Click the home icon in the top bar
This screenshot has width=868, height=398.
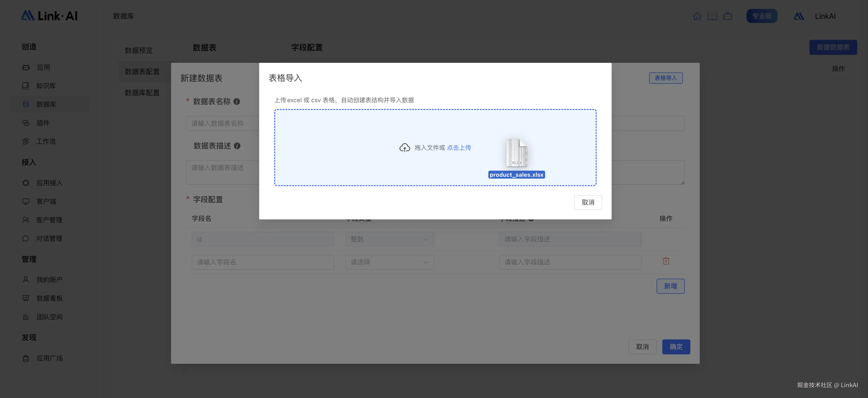[x=697, y=16]
